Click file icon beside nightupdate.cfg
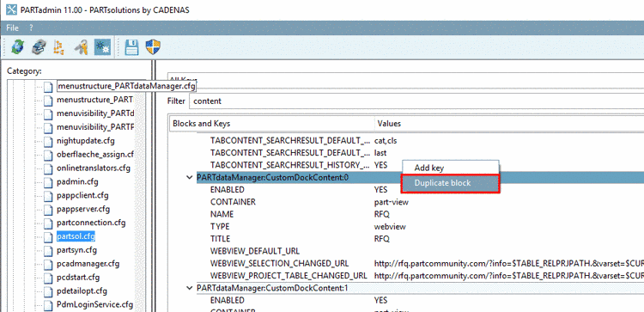This screenshot has width=644, height=312. 49,141
